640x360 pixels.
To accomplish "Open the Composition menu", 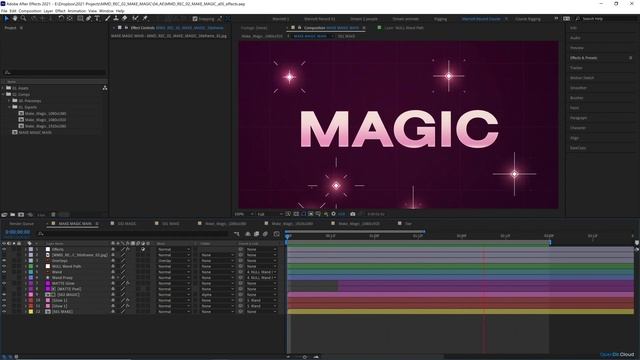I will click(x=30, y=11).
